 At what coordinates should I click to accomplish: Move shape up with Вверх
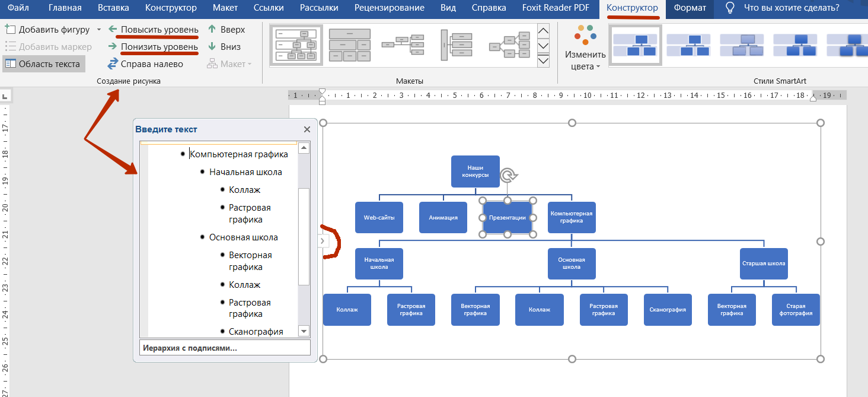pos(226,30)
